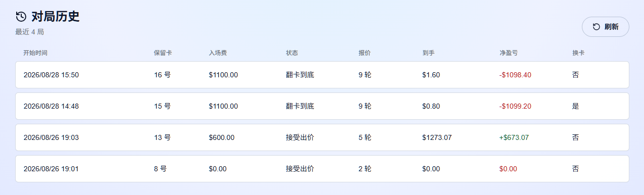Click the +$673.07 net profit value
Image resolution: width=644 pixels, height=195 pixels.
514,137
